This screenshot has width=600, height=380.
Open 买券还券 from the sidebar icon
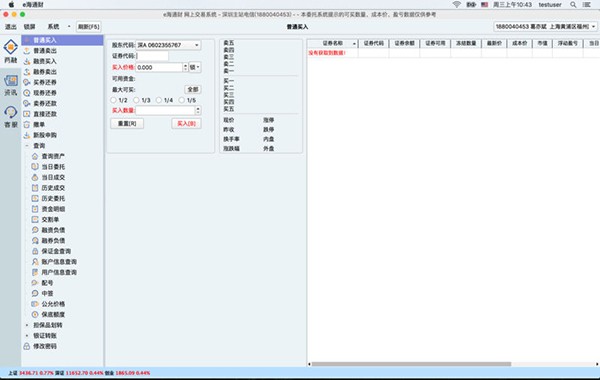pyautogui.click(x=27, y=82)
